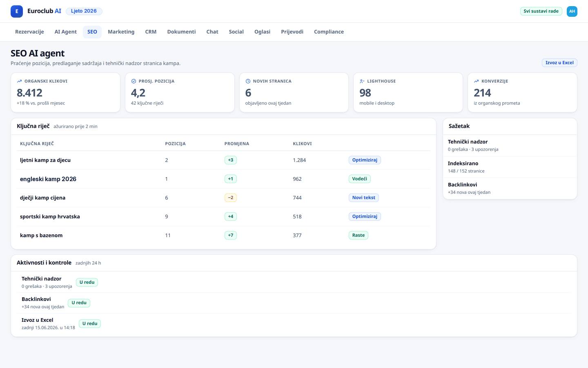Screen dimensions: 588x368
Task: Click the 214 conversions value
Action: (482, 93)
